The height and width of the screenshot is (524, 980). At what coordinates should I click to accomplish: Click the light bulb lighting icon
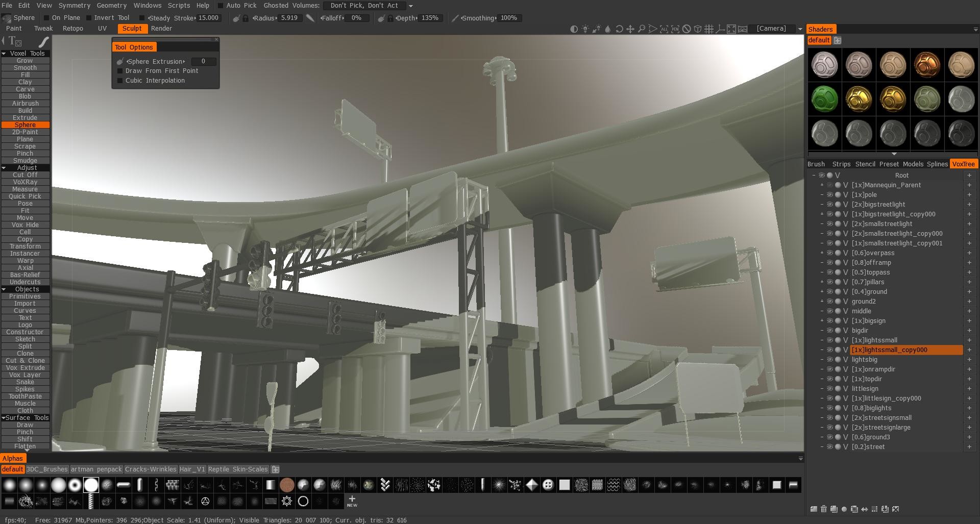pyautogui.click(x=585, y=29)
